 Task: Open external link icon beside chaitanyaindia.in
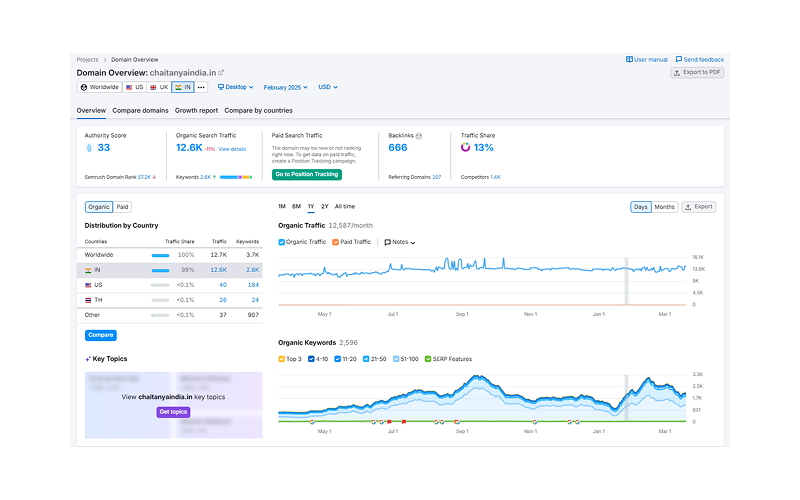(221, 73)
